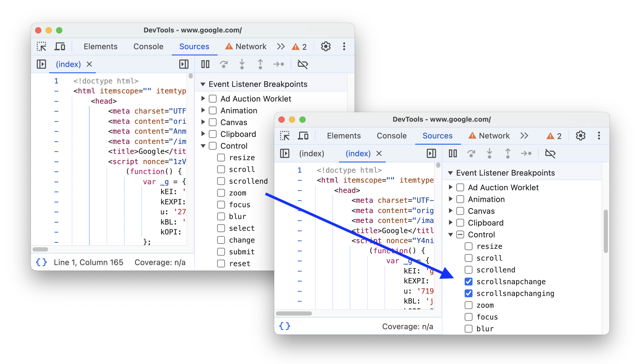The width and height of the screenshot is (637, 364).
Task: Click the step into next function icon
Action: (242, 65)
